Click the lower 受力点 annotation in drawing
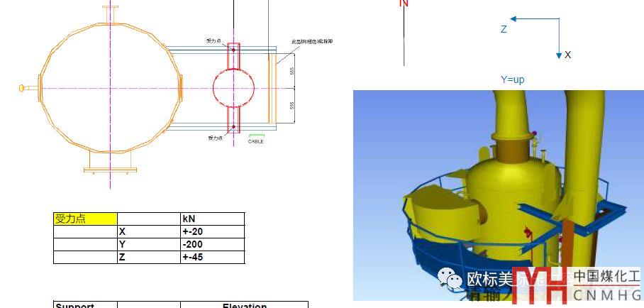The width and height of the screenshot is (644, 308). (x=215, y=138)
